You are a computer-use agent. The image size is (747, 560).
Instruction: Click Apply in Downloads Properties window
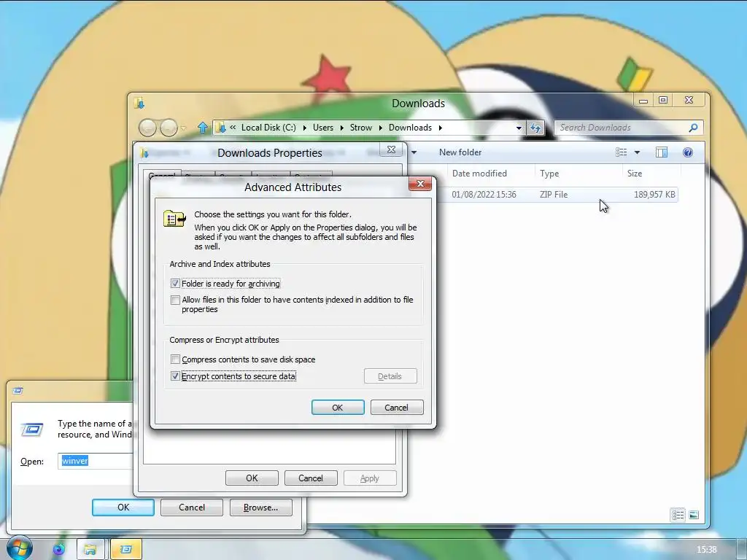point(370,478)
